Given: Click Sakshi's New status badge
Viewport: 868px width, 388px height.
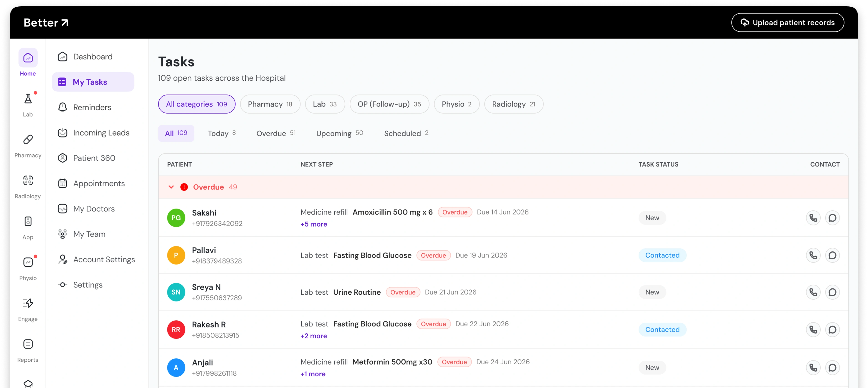Looking at the screenshot, I should tap(652, 218).
